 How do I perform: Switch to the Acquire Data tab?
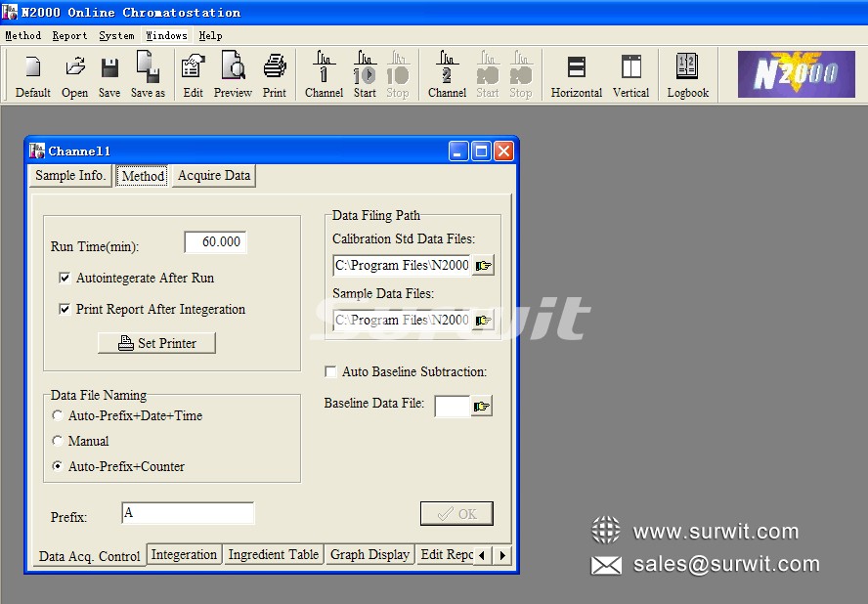click(x=214, y=176)
